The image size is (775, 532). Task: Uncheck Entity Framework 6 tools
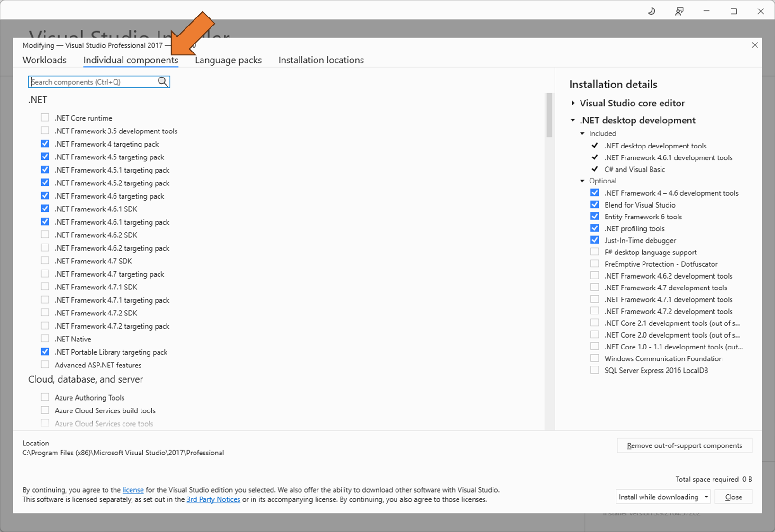(595, 216)
